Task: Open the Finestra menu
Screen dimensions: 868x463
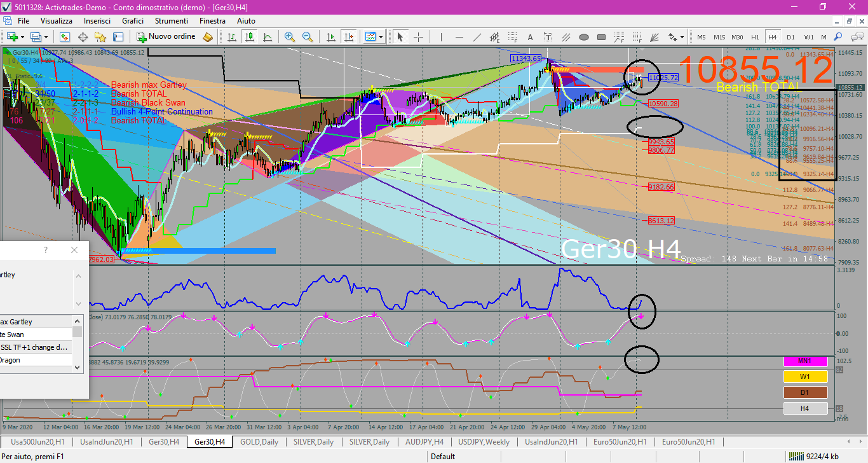Action: click(x=212, y=21)
